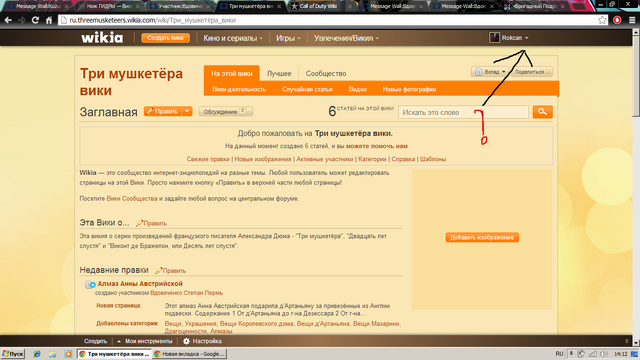Open Новые фотографии in the orange submenu
Screen dimensions: 640x360
point(409,89)
